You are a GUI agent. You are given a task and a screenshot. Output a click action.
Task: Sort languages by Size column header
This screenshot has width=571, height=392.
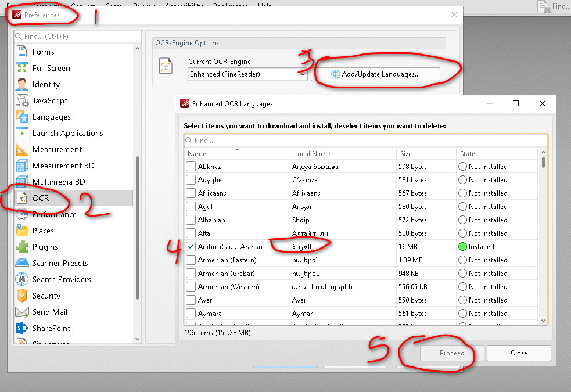click(426, 154)
